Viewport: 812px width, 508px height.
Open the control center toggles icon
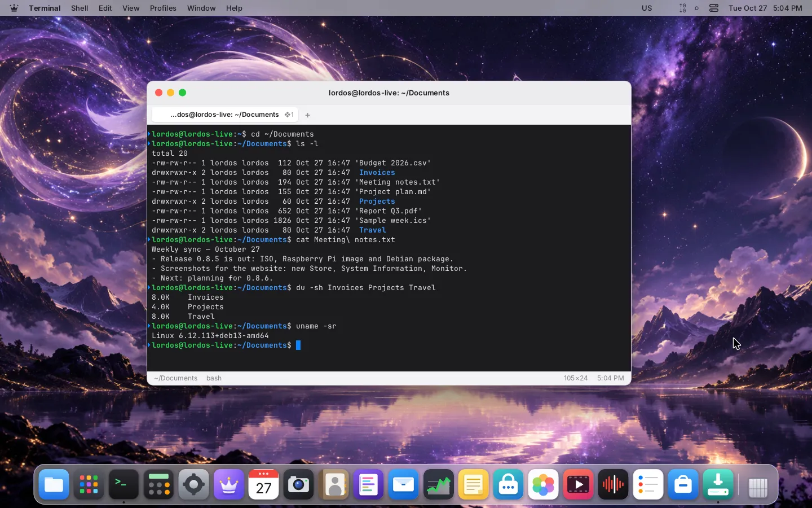tap(714, 8)
